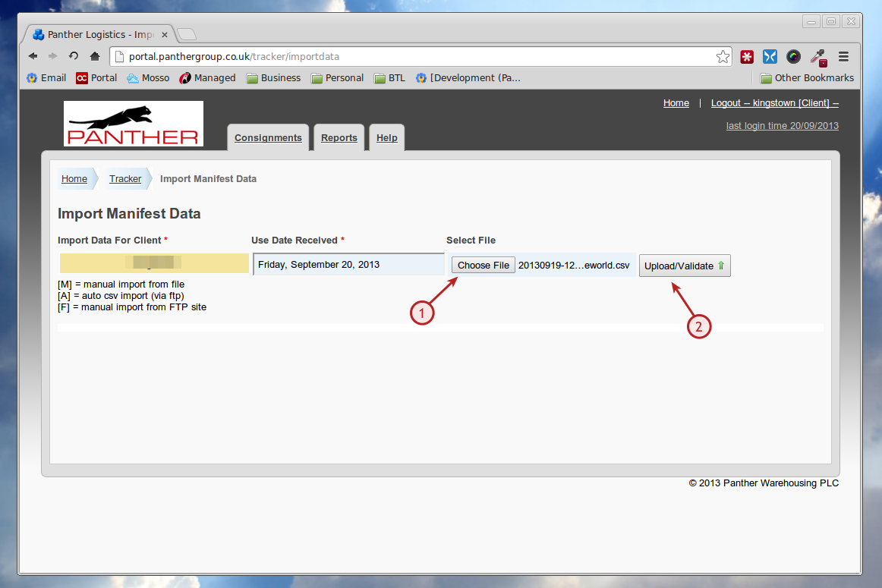Open the Email bookmark
This screenshot has height=588, width=882.
pos(46,78)
